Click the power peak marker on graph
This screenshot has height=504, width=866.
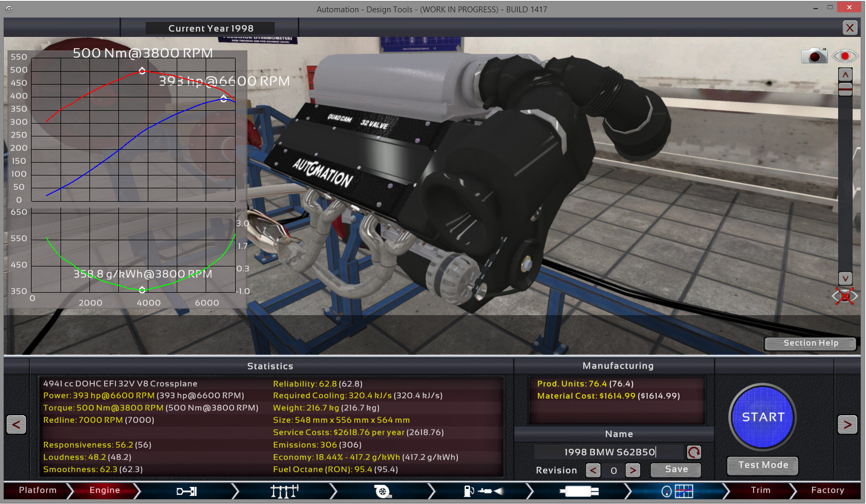(x=224, y=98)
